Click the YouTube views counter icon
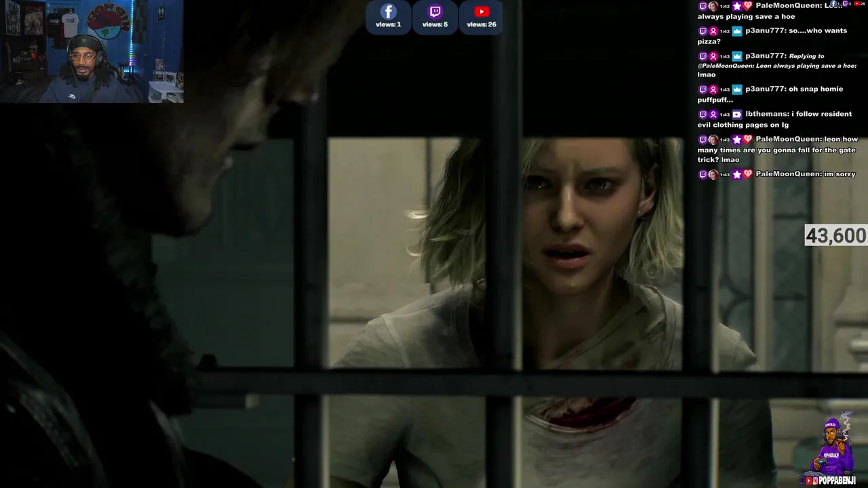Image resolution: width=868 pixels, height=488 pixels. point(481,12)
